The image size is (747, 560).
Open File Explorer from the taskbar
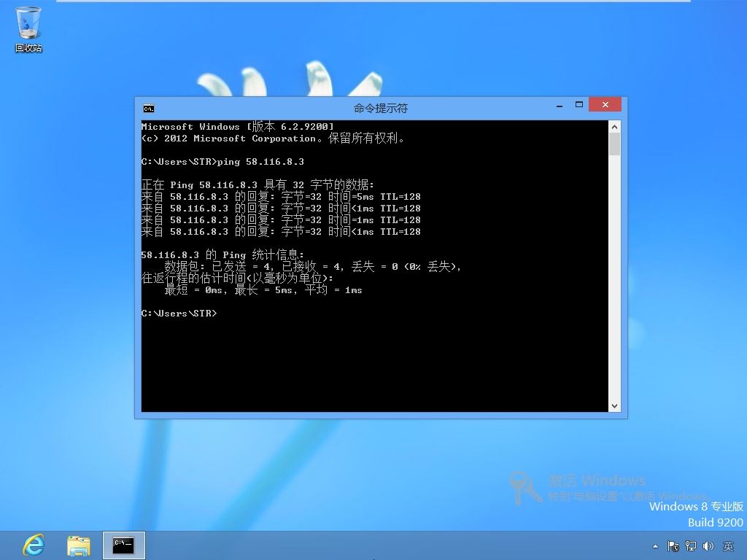click(79, 545)
